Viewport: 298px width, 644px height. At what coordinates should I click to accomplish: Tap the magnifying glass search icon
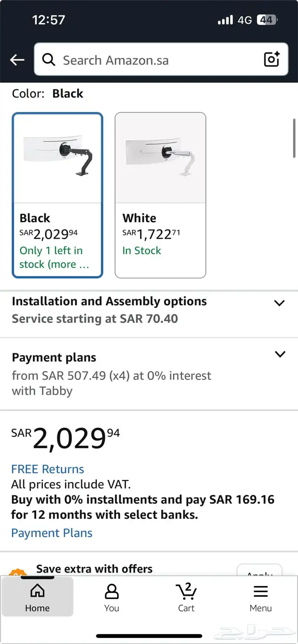coord(49,60)
